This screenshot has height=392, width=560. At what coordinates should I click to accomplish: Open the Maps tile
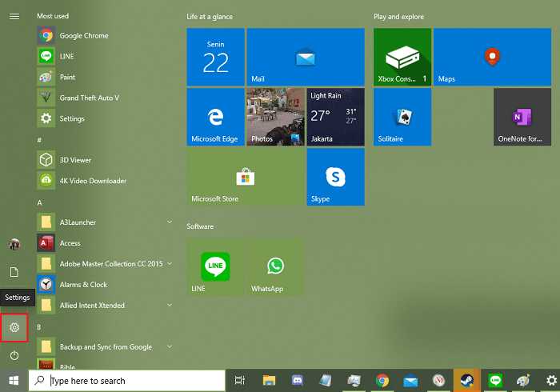tap(493, 57)
